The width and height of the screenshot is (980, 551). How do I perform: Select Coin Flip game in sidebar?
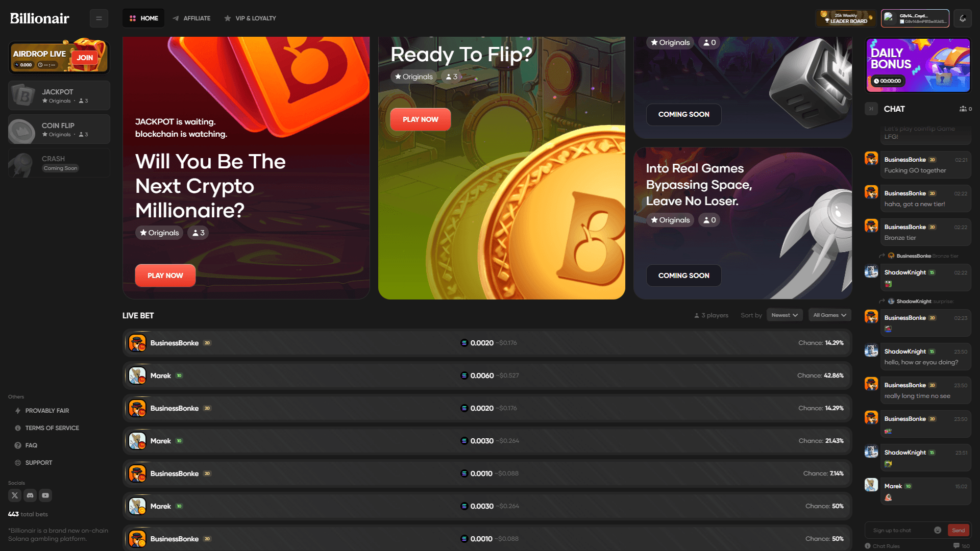point(59,129)
